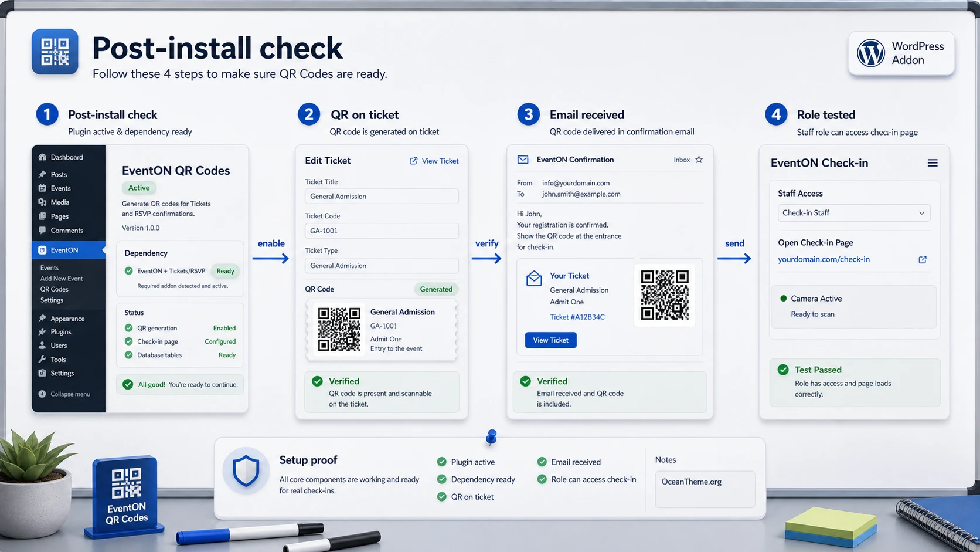Image resolution: width=980 pixels, height=552 pixels.
Task: Click the Active status badge
Action: [x=139, y=188]
